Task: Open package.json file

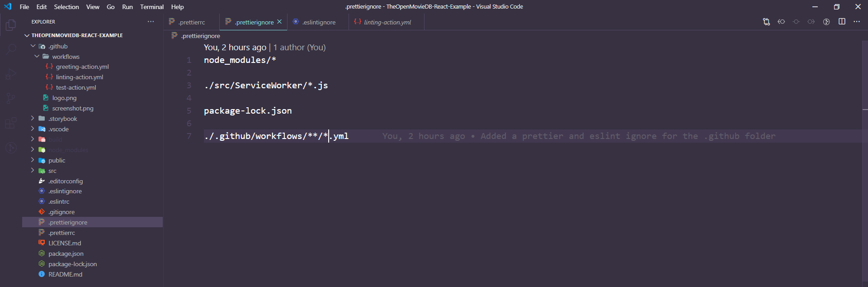Action: (x=92, y=254)
